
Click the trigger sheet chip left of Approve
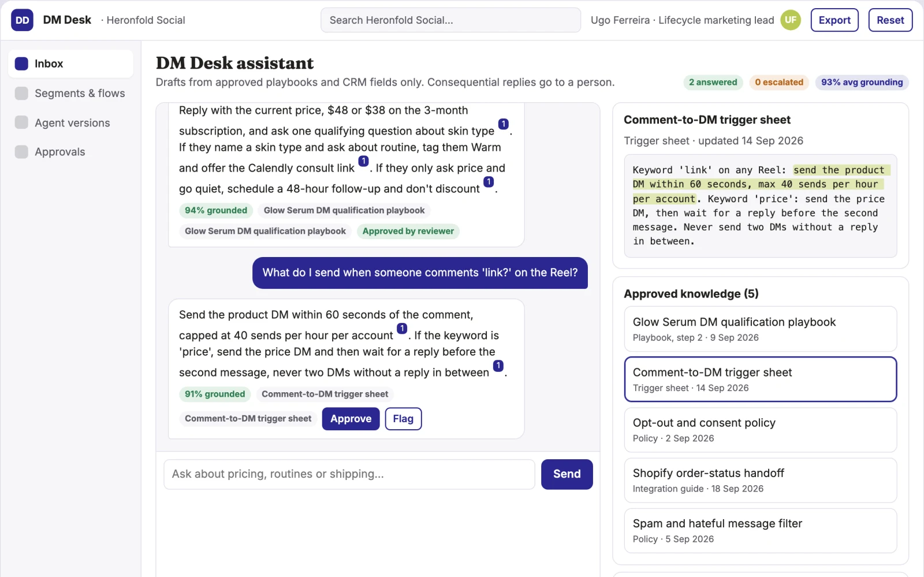pyautogui.click(x=248, y=419)
